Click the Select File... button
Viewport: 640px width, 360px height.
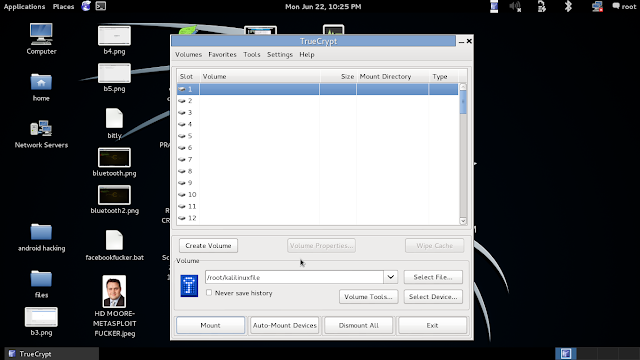[433, 277]
